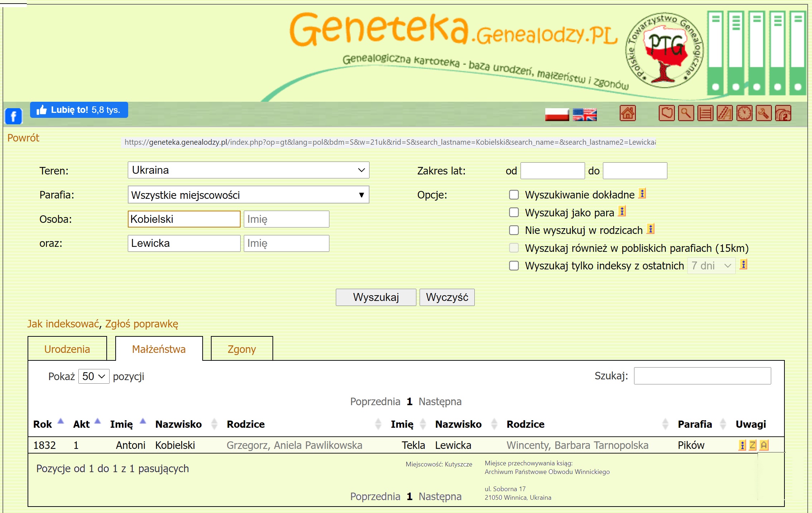Open the Poland map icon
The height and width of the screenshot is (513, 812).
666,114
